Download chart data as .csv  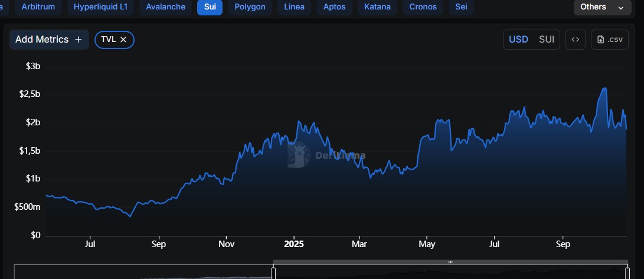tap(609, 40)
